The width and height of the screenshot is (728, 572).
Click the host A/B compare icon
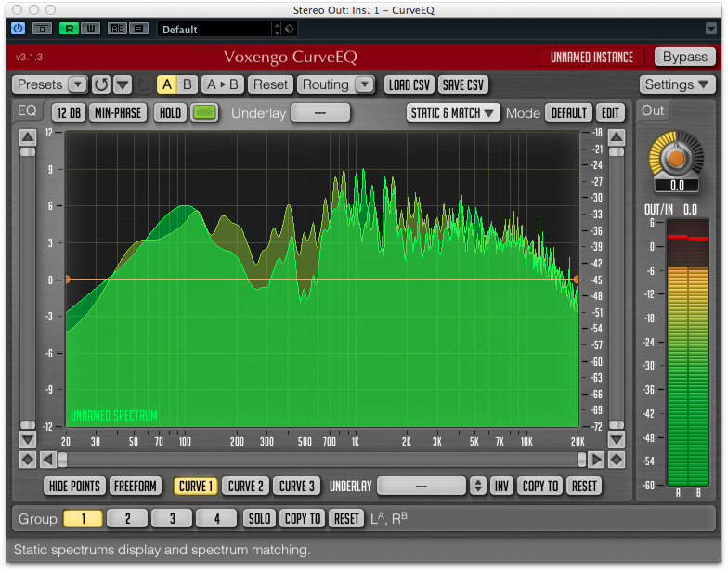117,29
